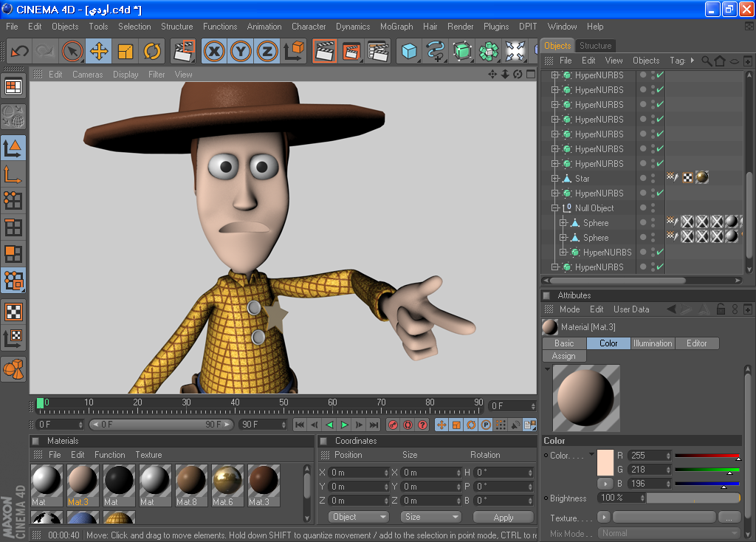Click the Position X input field

coord(359,473)
